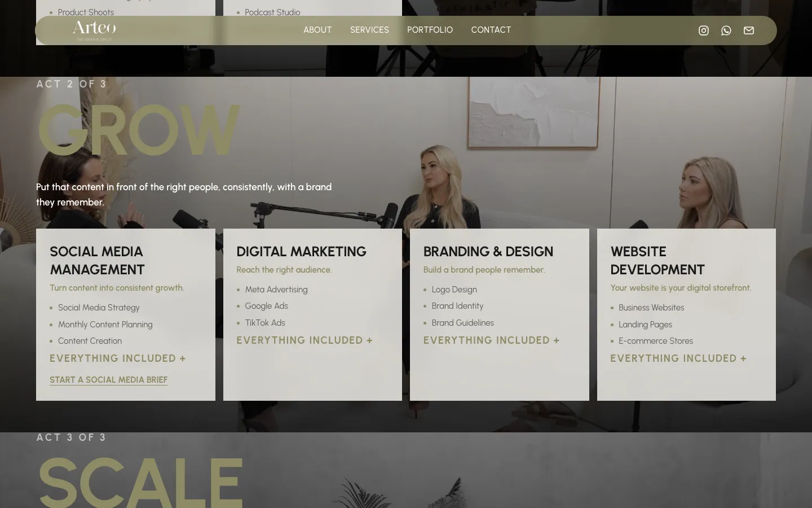Click the Google Ads list item
This screenshot has height=508, width=812.
point(266,306)
